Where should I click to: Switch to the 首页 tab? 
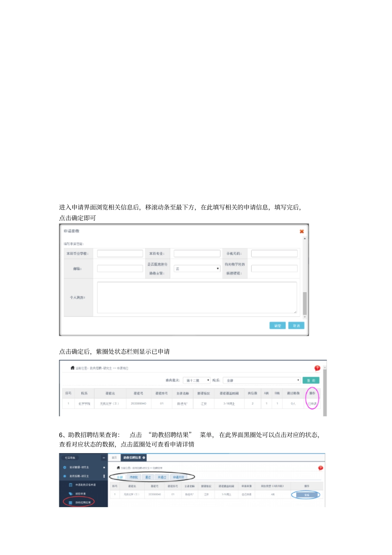[114, 458]
